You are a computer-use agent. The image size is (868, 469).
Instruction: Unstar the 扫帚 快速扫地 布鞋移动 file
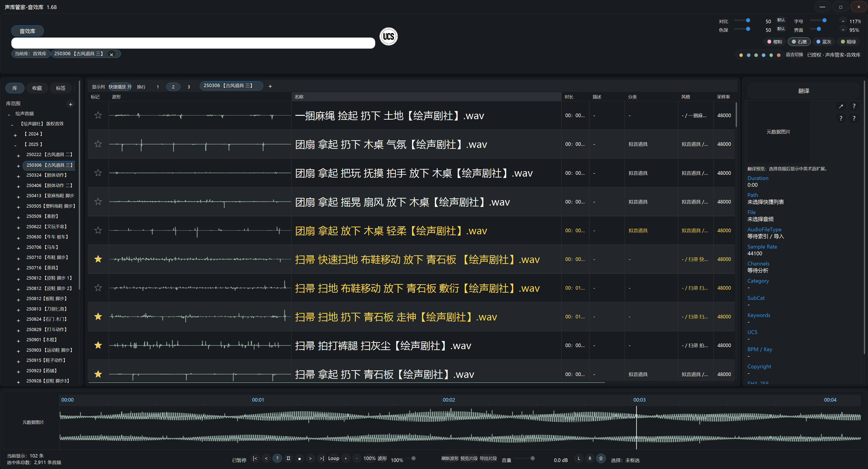(x=98, y=259)
